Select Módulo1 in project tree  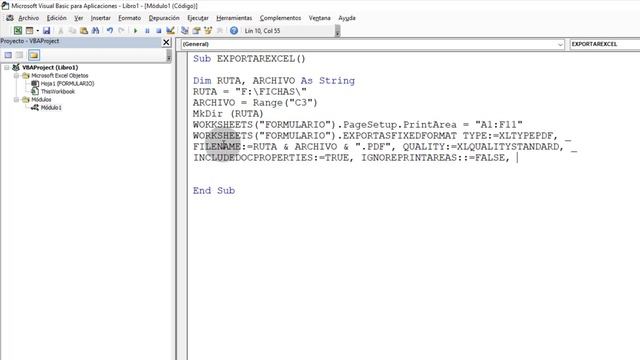[x=51, y=108]
